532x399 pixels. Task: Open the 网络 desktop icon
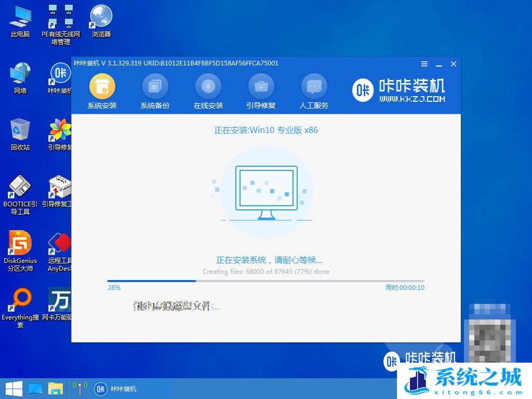click(20, 78)
